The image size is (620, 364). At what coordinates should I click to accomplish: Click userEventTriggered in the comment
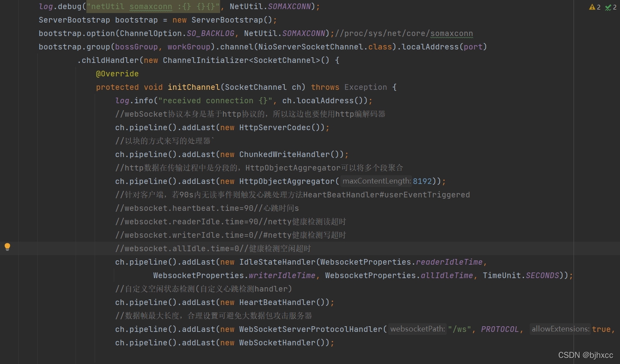point(427,194)
